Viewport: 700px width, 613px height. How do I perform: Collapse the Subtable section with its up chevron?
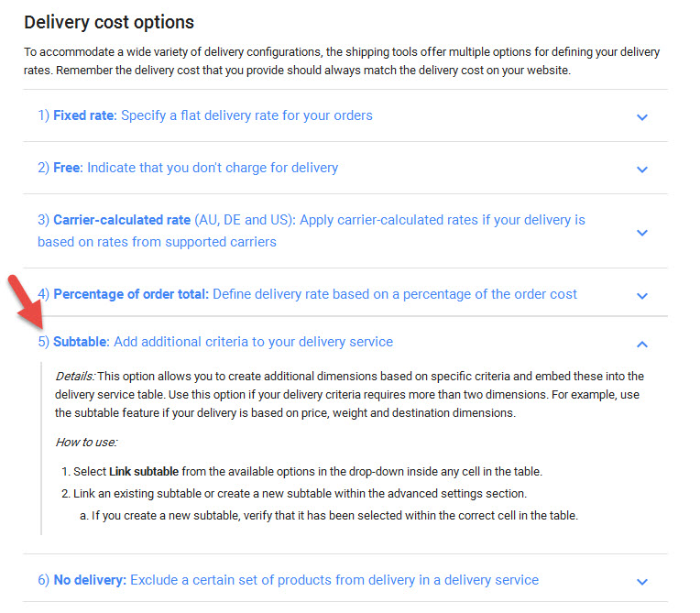[x=642, y=344]
